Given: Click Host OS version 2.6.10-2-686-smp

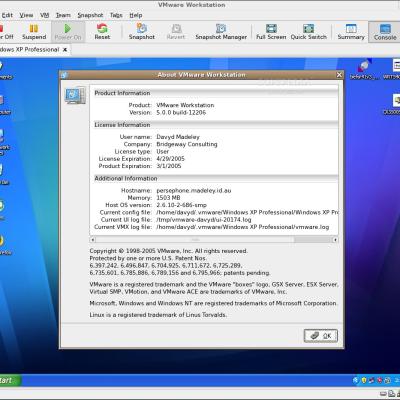Looking at the screenshot, I should pyautogui.click(x=181, y=205).
